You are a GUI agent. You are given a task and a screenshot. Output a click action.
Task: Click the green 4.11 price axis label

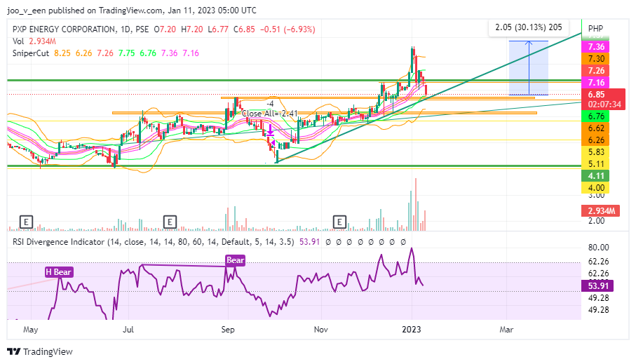(596, 176)
